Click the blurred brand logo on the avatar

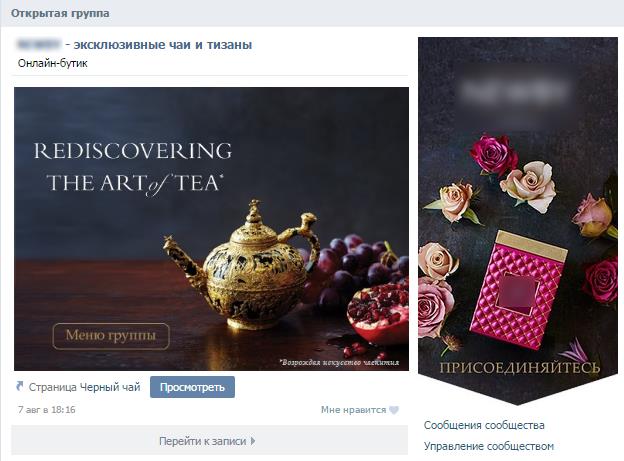(x=516, y=92)
